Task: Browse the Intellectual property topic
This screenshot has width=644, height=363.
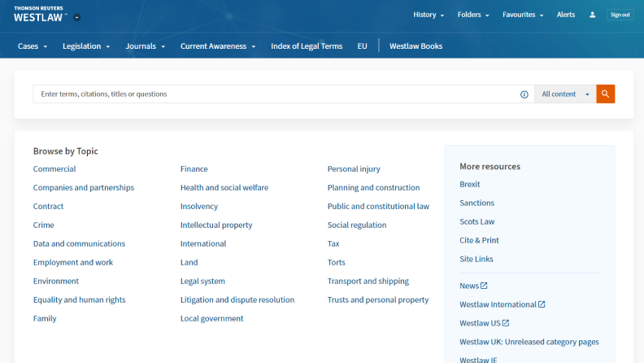Action: coord(216,225)
